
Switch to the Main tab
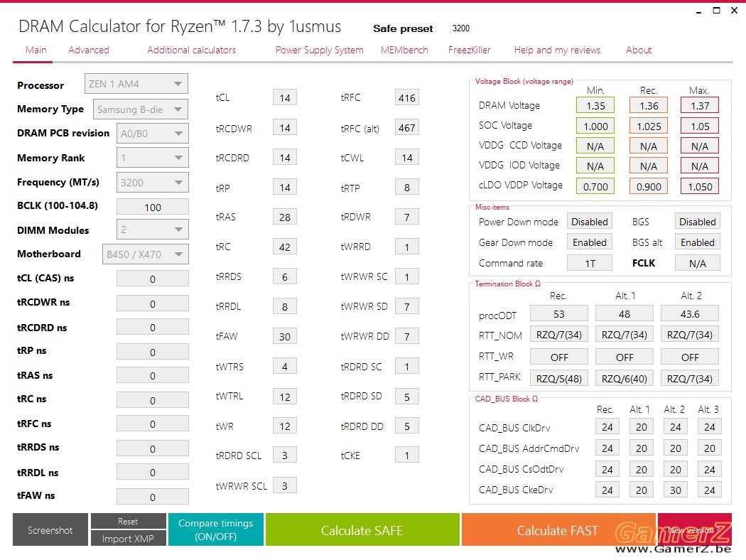(36, 50)
